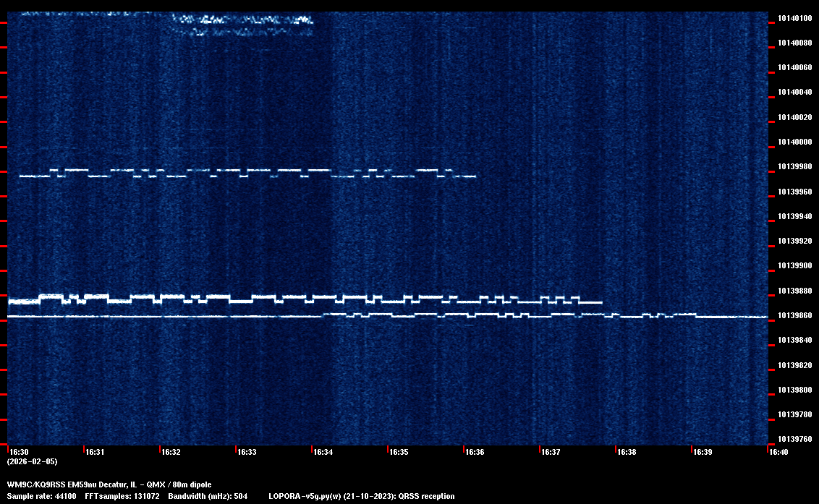
Task: Select the 10139880 frequency label
Action: point(794,291)
